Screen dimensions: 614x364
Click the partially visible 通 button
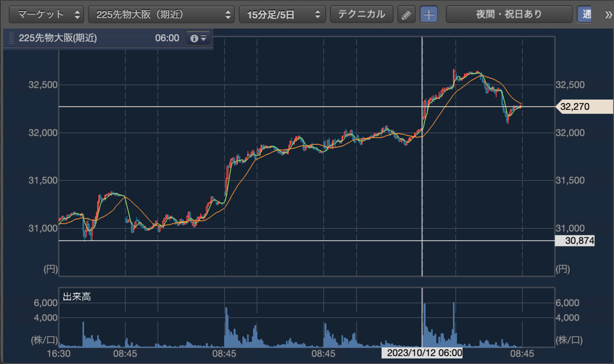coord(584,14)
